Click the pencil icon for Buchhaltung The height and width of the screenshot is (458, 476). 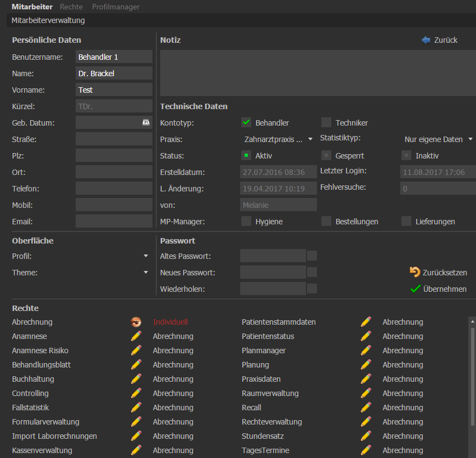click(136, 379)
